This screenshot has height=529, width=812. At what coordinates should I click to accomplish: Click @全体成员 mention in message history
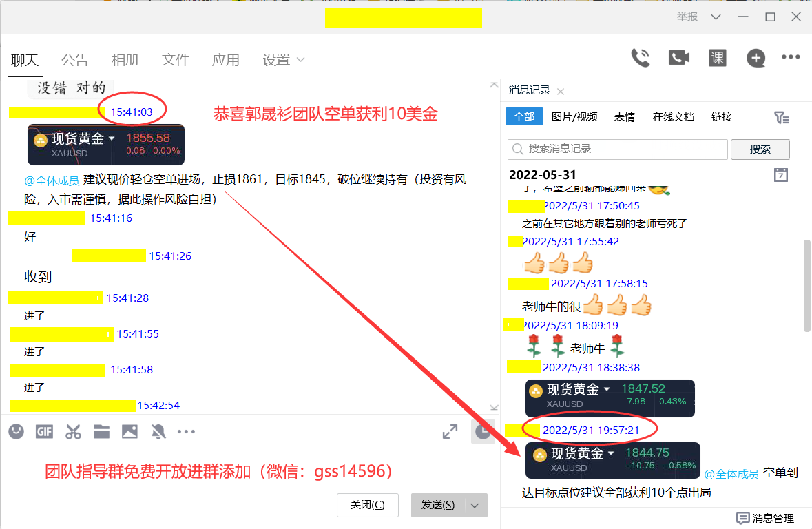tap(731, 474)
